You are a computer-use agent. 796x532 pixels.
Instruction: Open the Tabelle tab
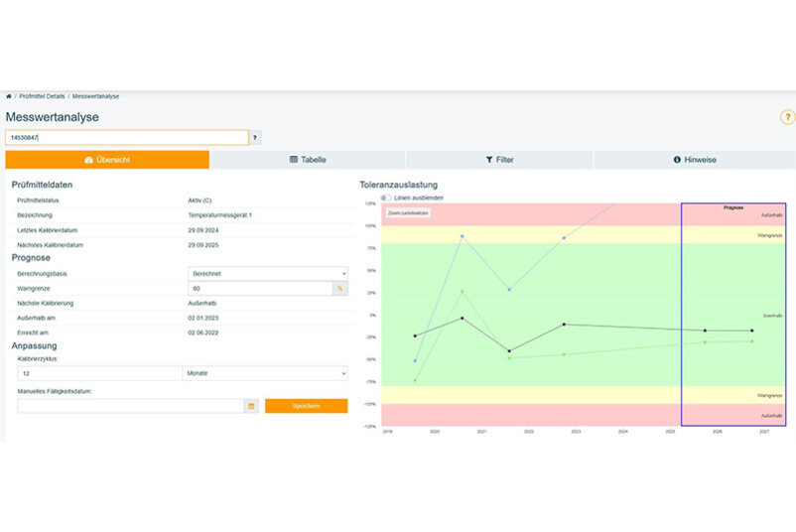308,160
